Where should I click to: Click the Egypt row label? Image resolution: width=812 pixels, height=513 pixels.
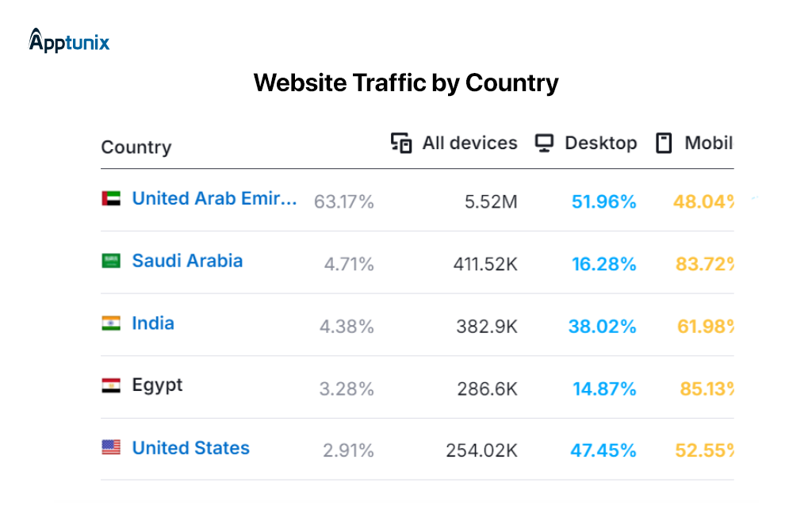coord(157,385)
